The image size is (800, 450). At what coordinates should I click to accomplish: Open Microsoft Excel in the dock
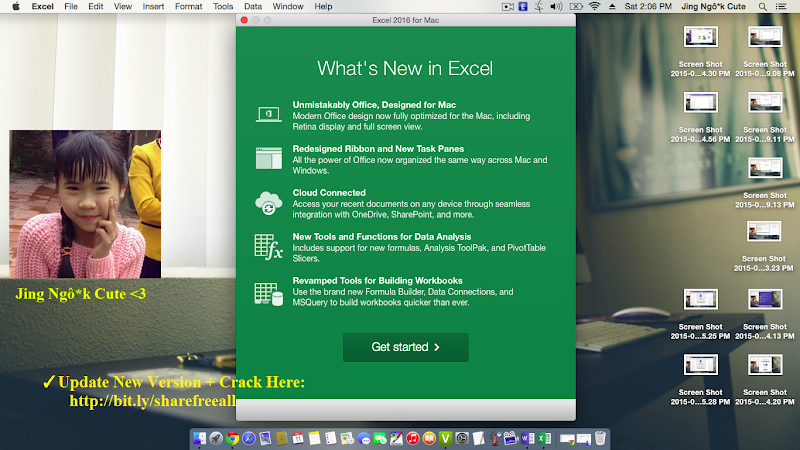tap(544, 438)
